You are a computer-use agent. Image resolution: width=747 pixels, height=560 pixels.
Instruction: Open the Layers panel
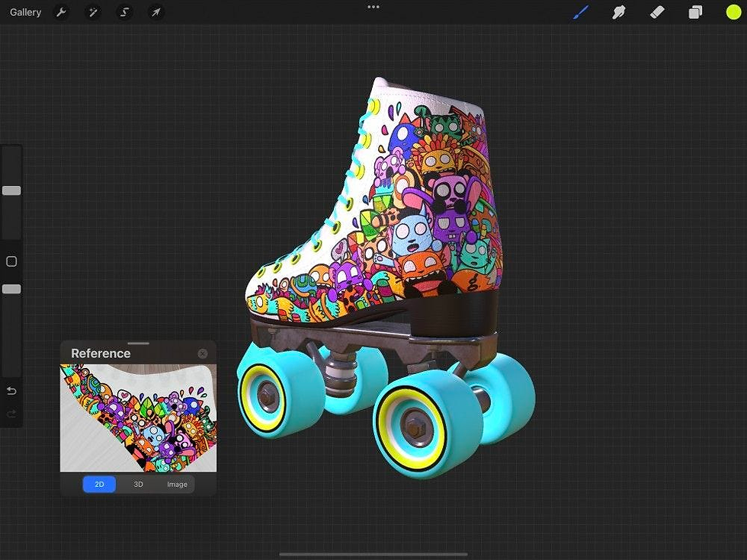pos(694,12)
